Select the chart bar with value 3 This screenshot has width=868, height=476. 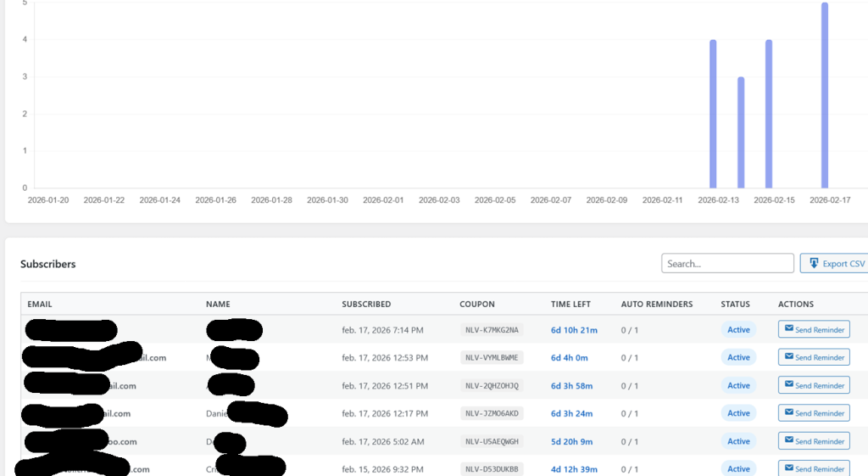pyautogui.click(x=741, y=132)
